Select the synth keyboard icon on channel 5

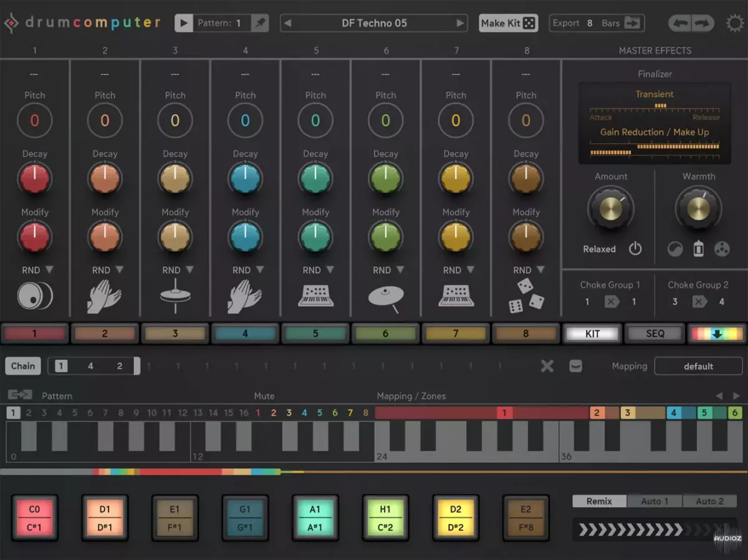click(x=315, y=296)
